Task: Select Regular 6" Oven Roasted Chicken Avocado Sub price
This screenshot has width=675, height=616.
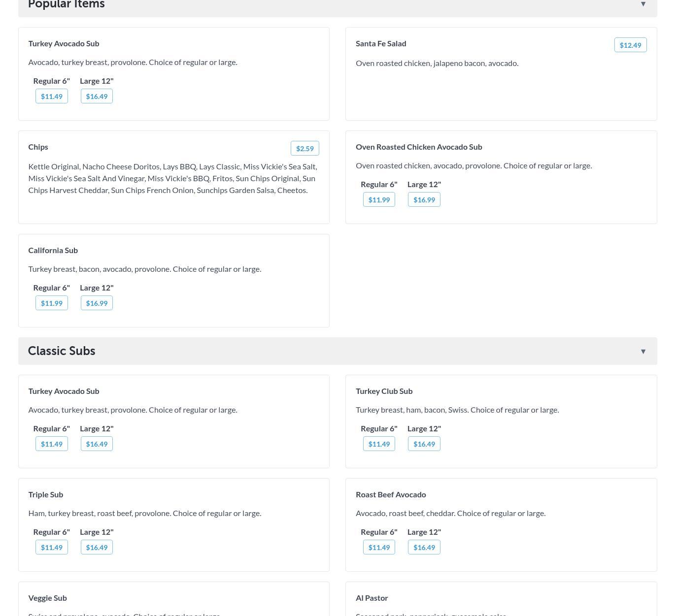Action: [x=379, y=199]
